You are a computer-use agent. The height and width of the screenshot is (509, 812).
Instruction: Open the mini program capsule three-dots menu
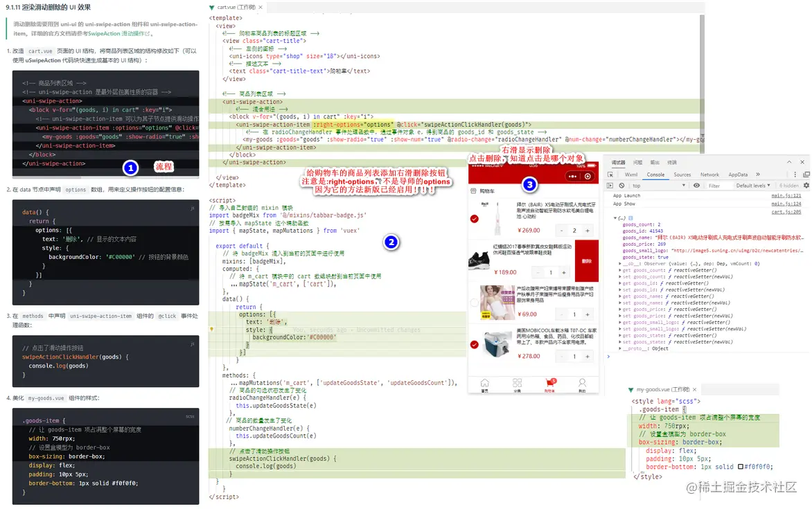pos(572,177)
